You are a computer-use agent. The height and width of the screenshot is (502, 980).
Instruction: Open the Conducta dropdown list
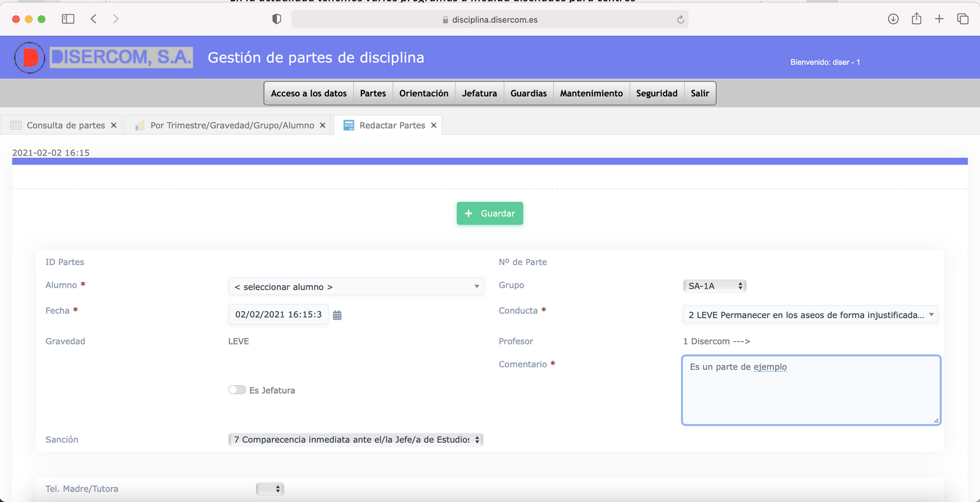pyautogui.click(x=810, y=315)
